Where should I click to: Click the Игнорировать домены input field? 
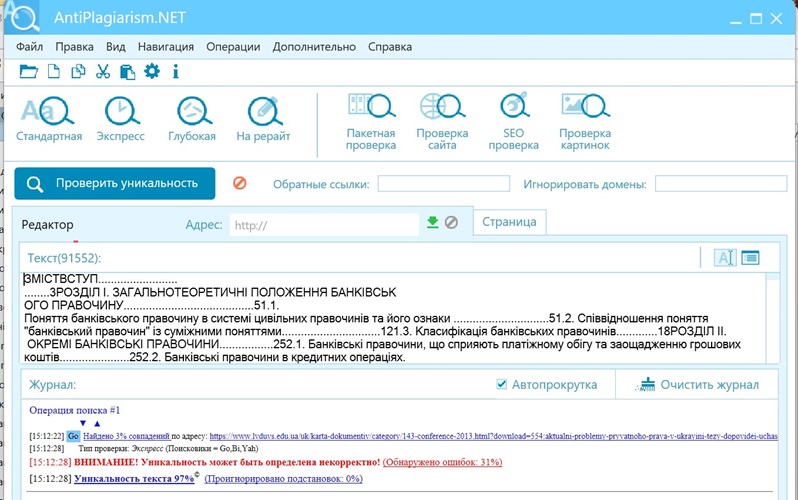tap(721, 184)
